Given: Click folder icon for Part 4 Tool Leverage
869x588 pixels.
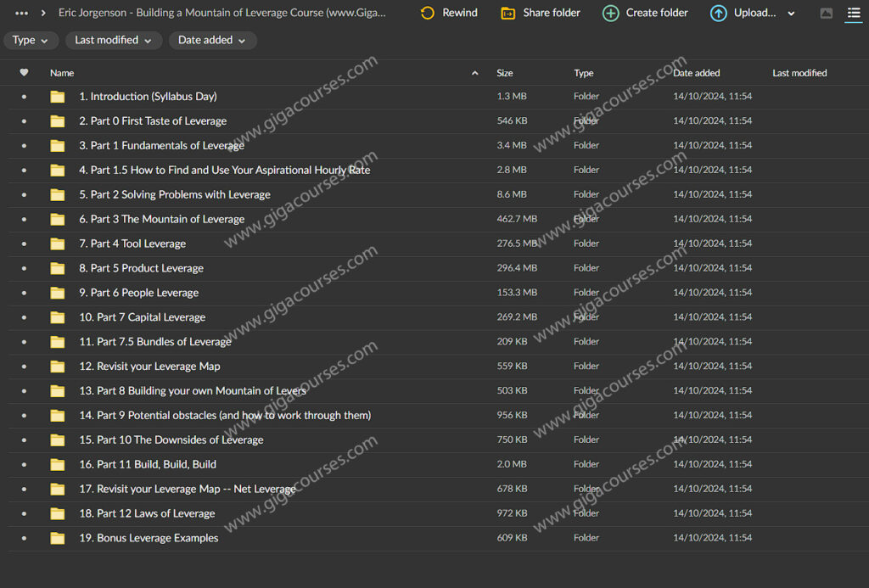Looking at the screenshot, I should [58, 244].
